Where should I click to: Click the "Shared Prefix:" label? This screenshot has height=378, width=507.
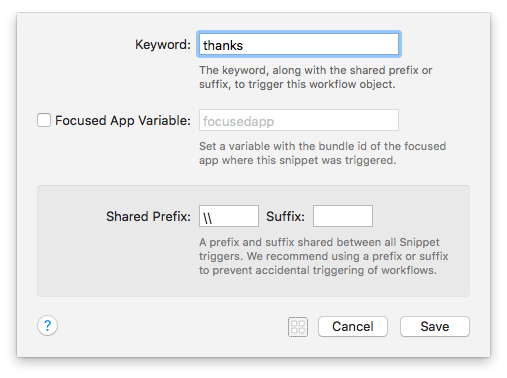click(148, 216)
